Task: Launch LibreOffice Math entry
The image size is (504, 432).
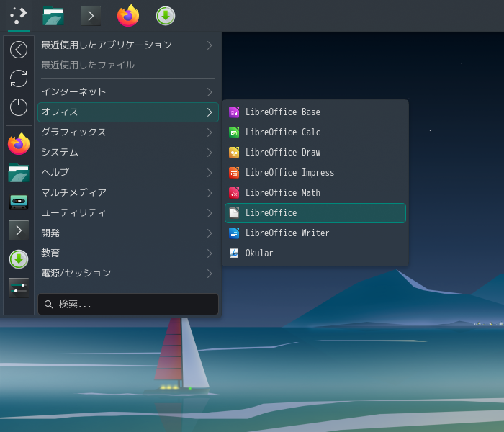Action: [315, 193]
